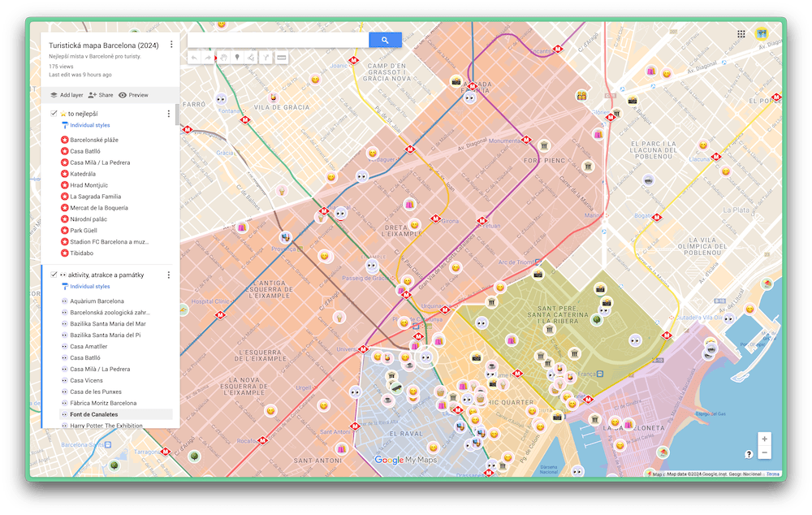The width and height of the screenshot is (812, 515).
Task: Select the highlighted "Font de Canaletes" item
Action: (93, 414)
